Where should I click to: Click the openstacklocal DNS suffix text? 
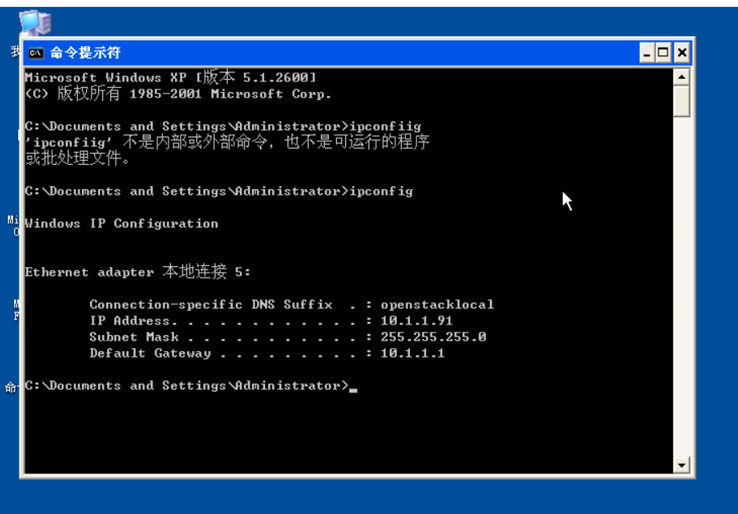click(437, 305)
